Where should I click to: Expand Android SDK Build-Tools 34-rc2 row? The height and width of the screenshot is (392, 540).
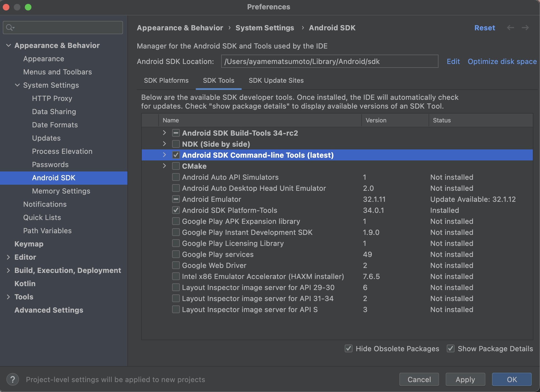tap(164, 133)
